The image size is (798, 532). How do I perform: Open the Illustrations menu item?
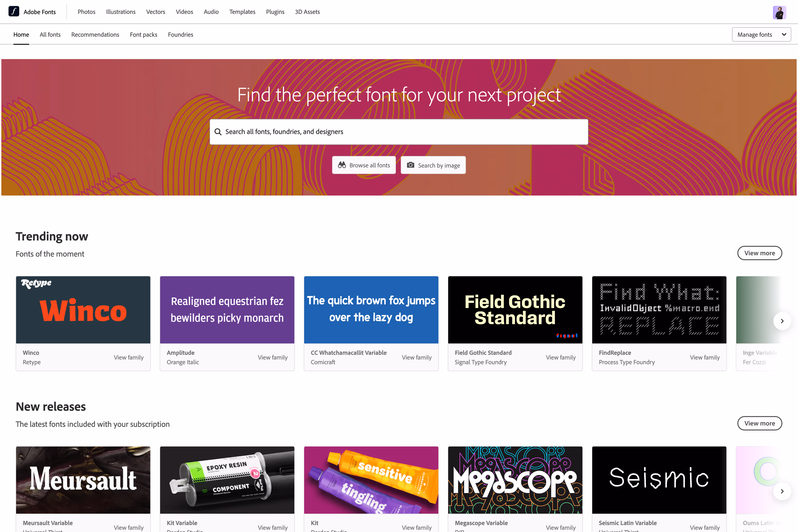pyautogui.click(x=121, y=12)
